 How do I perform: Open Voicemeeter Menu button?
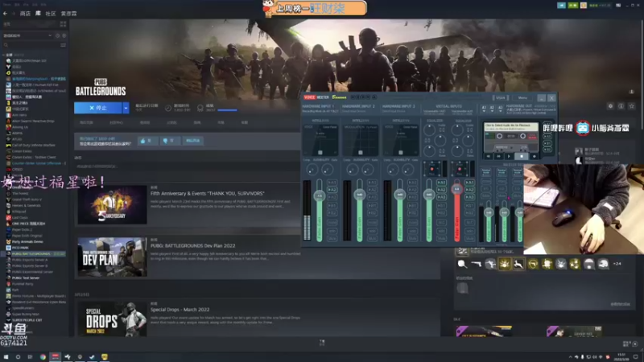522,97
